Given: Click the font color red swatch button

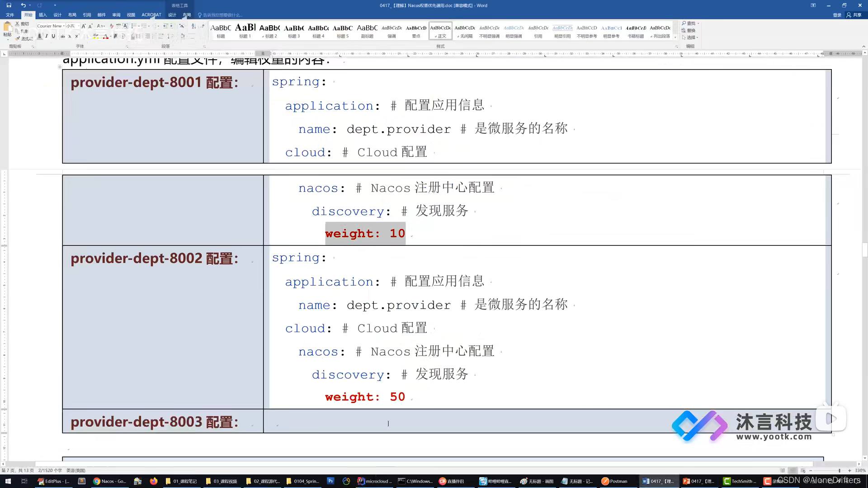Looking at the screenshot, I should [105, 36].
